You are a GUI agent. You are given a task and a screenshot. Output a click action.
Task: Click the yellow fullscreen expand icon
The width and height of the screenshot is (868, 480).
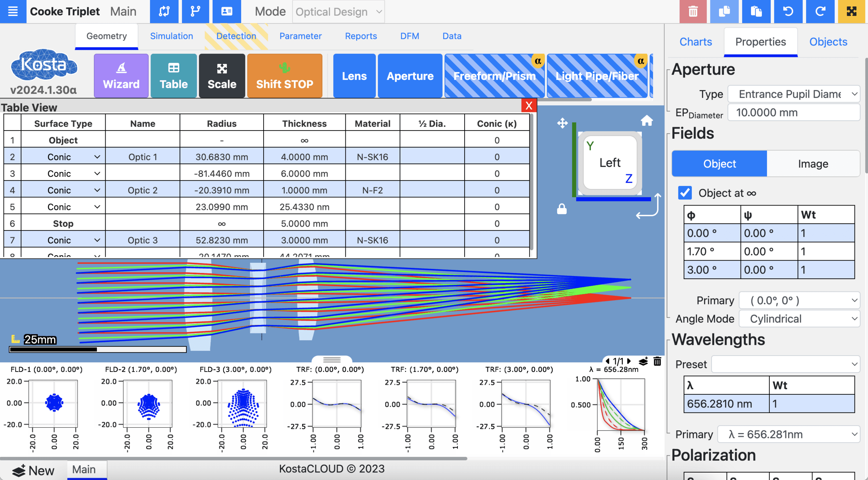[852, 11]
